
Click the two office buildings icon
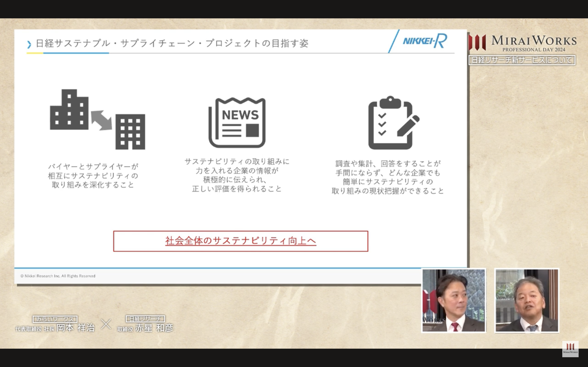pyautogui.click(x=97, y=119)
